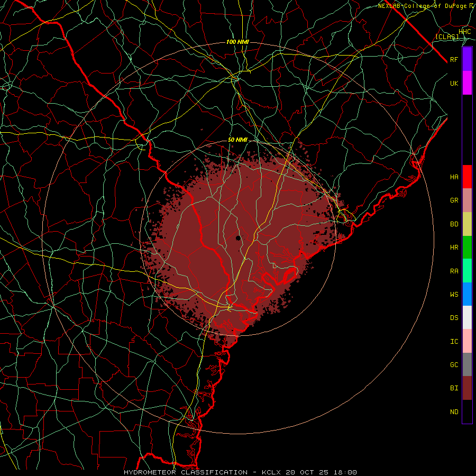Image resolution: width=476 pixels, height=476 pixels.
Task: Click the BD yellow legend swatch
Action: coord(467,224)
